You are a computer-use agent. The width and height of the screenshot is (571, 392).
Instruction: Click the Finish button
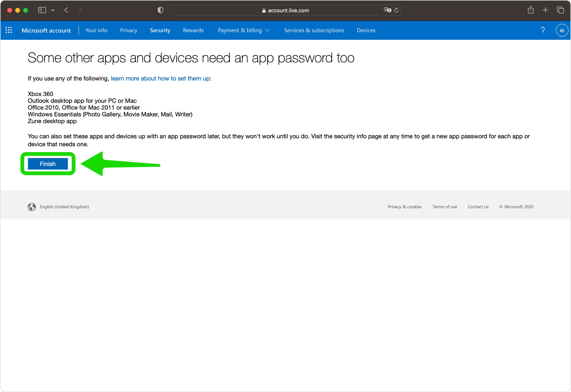point(48,164)
